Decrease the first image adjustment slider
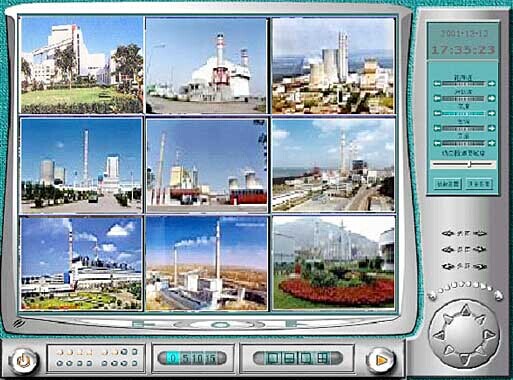Image resolution: width=513 pixels, height=380 pixels. pos(437,83)
